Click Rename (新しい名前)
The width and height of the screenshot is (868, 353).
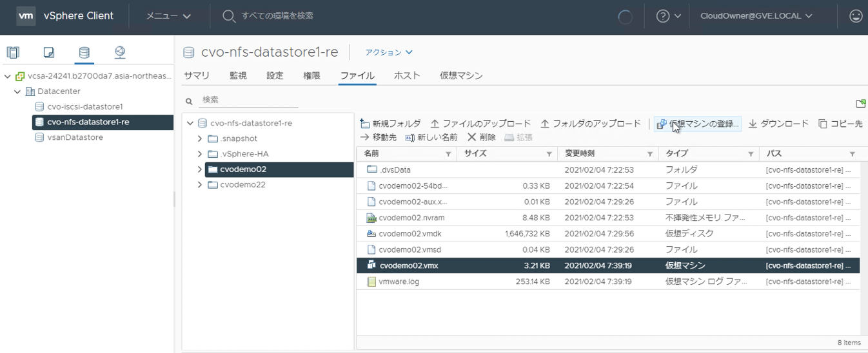click(x=431, y=137)
